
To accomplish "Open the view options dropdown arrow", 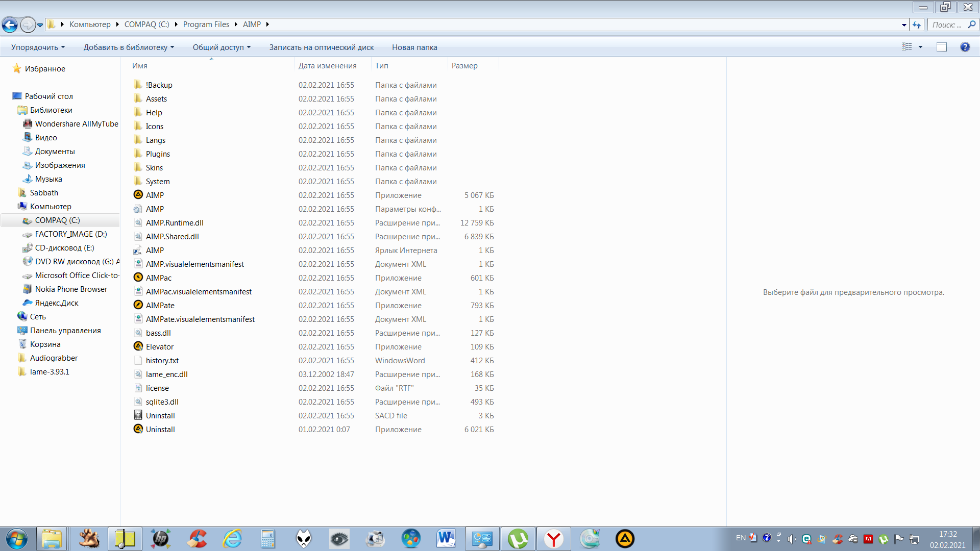I will point(921,47).
